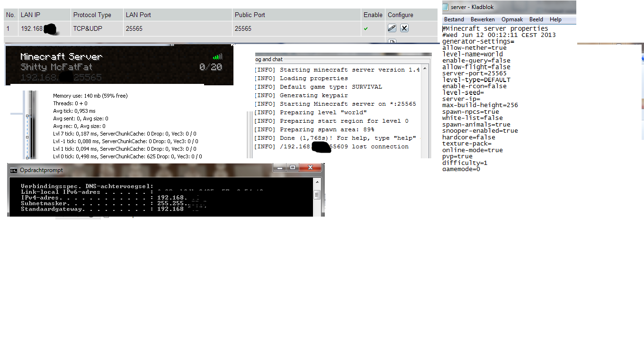Click the 'TCP&UDP' protocol cell
The height and width of the screenshot is (364, 644).
click(88, 28)
